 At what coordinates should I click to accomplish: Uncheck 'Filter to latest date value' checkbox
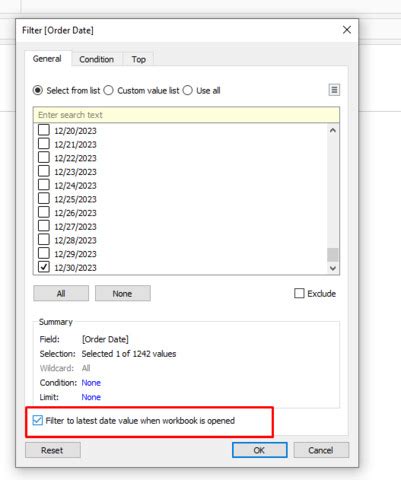(38, 420)
